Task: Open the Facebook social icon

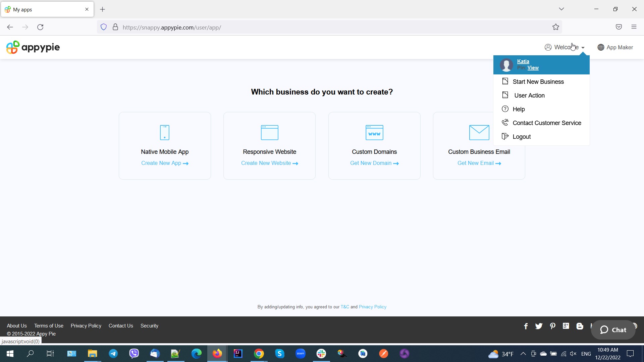Action: point(526,326)
